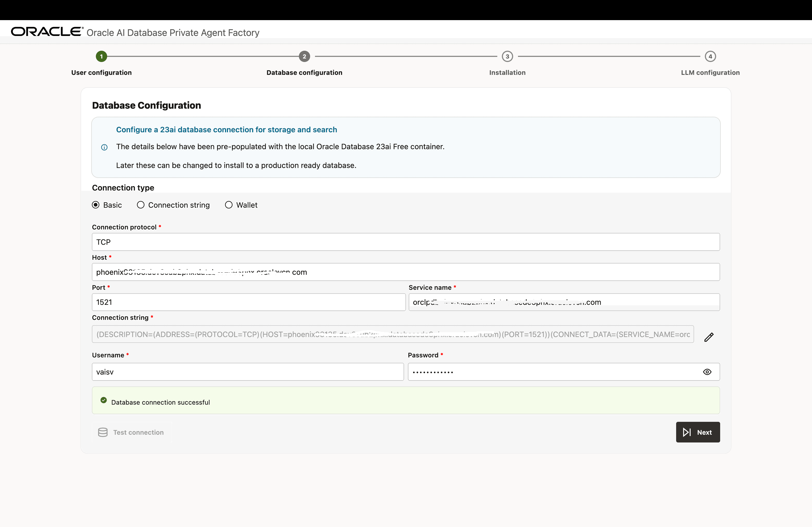
Task: Open the step 2 Database configuration indicator
Action: (x=304, y=57)
